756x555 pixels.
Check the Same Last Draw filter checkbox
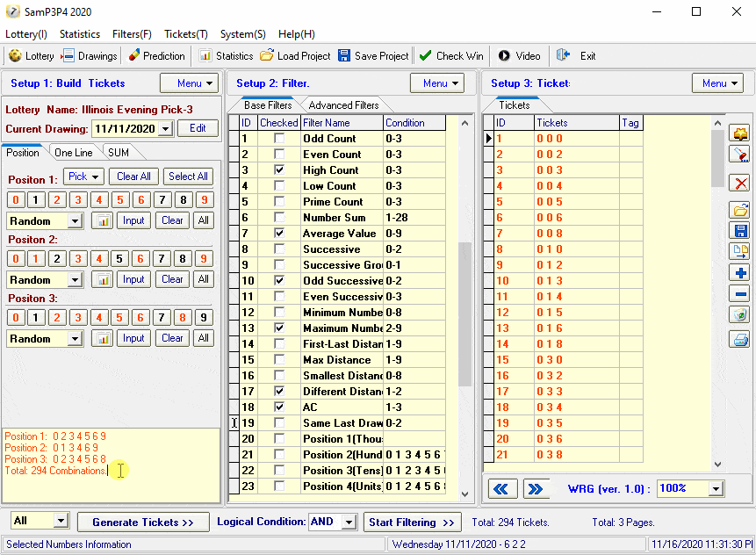tap(279, 423)
